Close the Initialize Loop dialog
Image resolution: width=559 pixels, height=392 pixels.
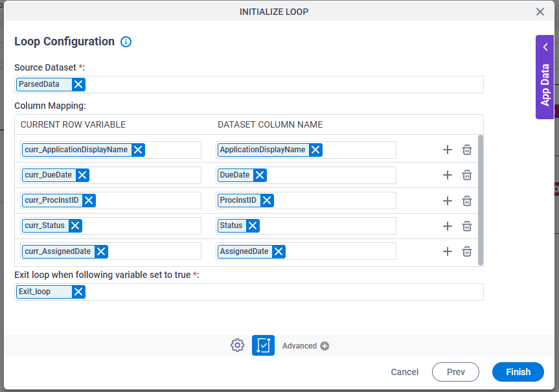click(540, 12)
